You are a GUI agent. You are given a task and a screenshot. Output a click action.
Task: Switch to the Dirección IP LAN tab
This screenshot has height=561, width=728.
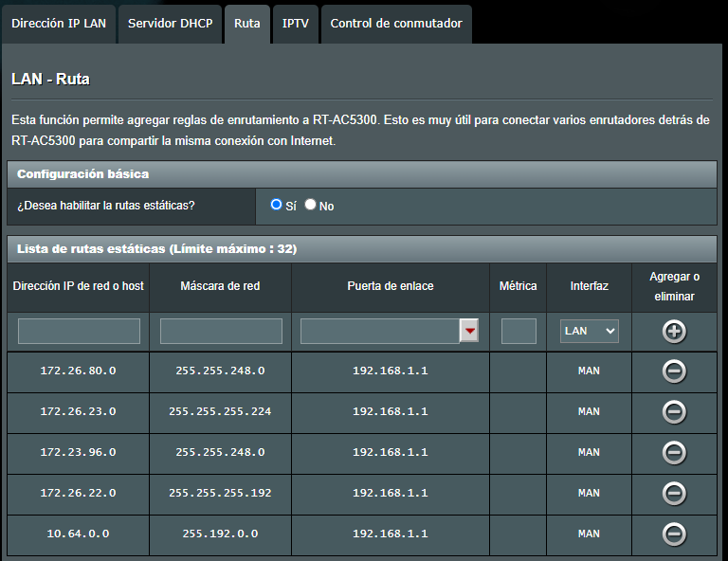pos(59,23)
